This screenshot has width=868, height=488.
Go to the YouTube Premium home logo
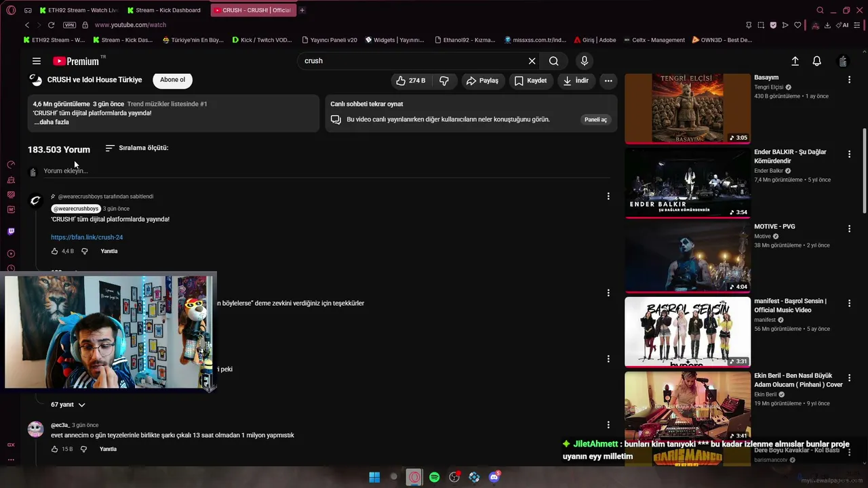pyautogui.click(x=76, y=61)
